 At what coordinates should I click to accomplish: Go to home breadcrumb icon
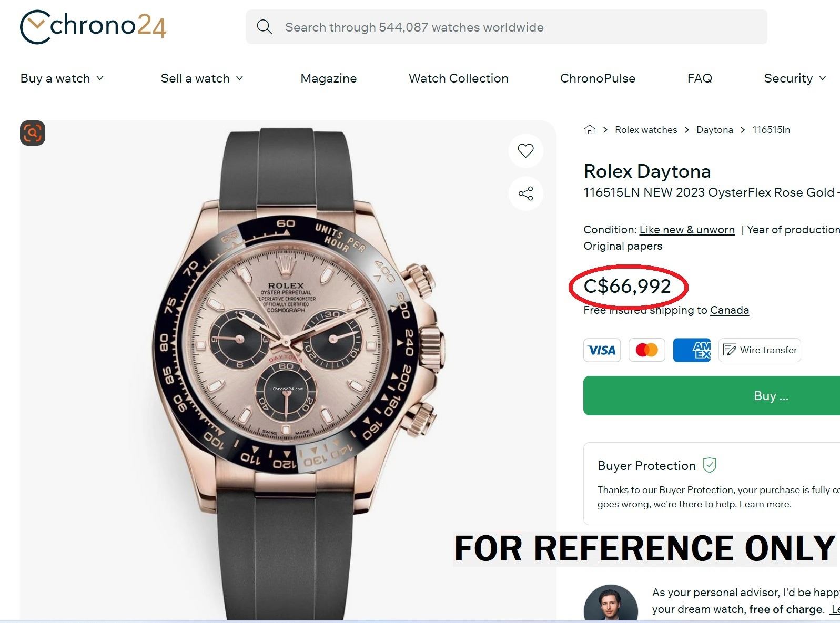point(590,130)
